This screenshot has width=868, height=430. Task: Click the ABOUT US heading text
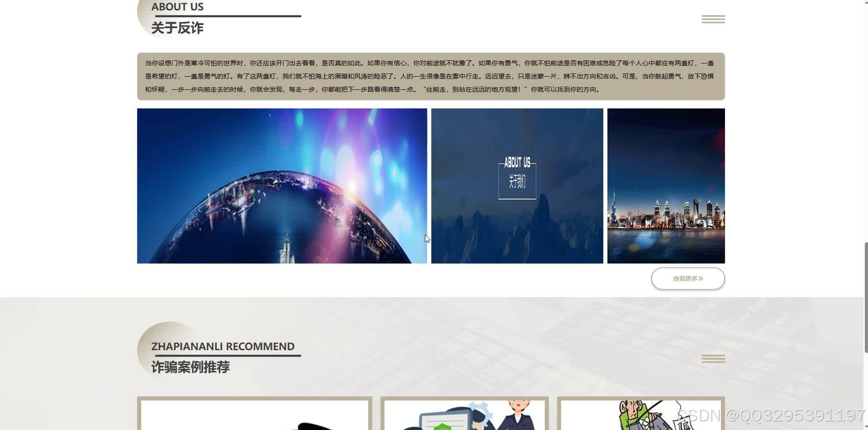(x=178, y=7)
